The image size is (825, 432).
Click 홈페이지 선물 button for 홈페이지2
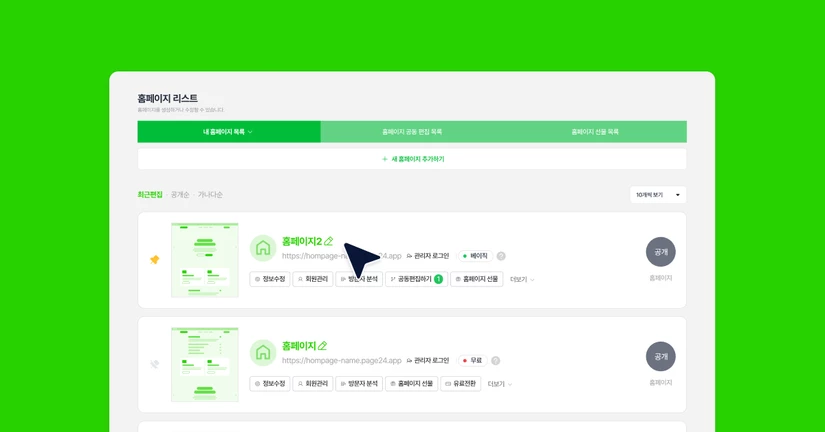[477, 279]
